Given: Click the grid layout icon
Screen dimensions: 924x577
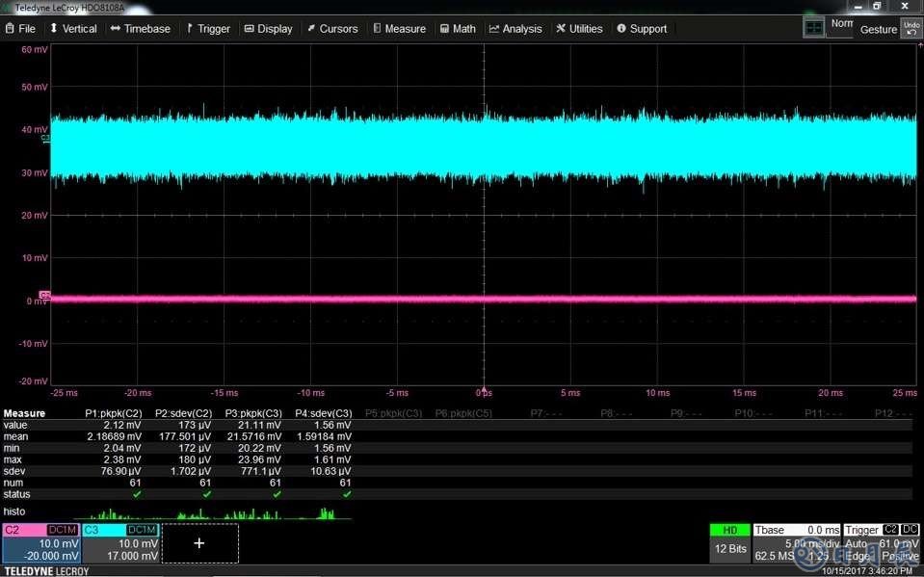Looking at the screenshot, I should [815, 28].
